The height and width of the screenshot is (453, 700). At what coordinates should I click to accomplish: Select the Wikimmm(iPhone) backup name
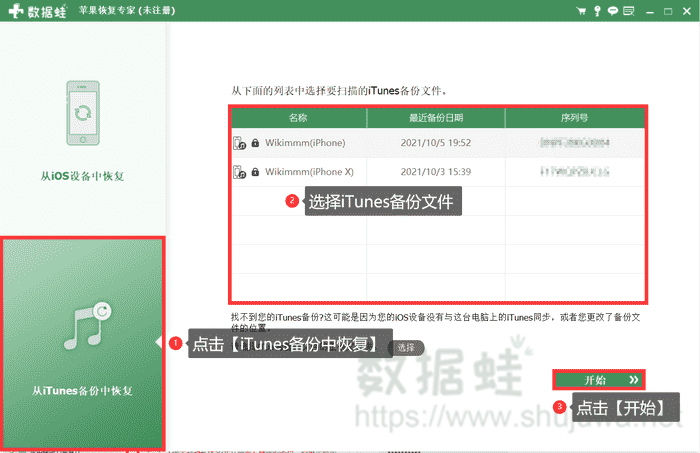[305, 143]
